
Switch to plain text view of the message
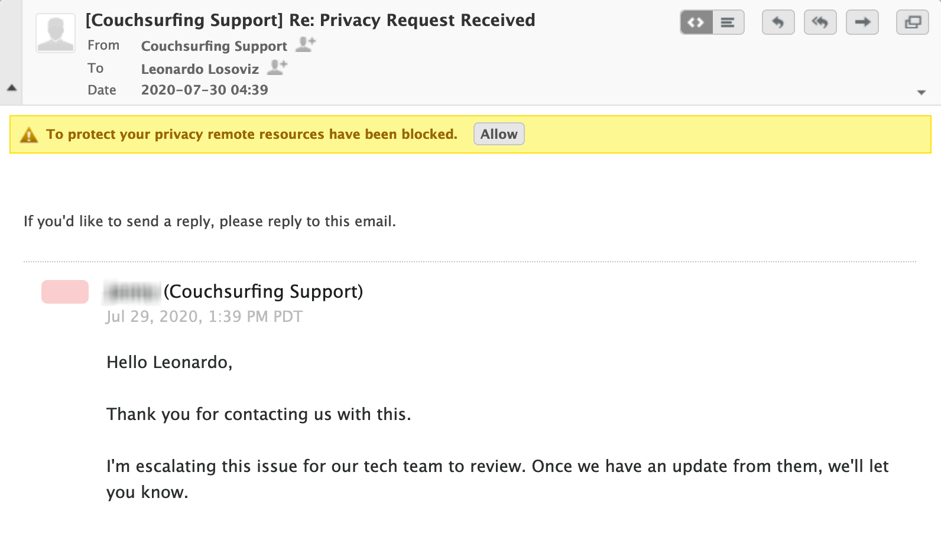click(728, 22)
